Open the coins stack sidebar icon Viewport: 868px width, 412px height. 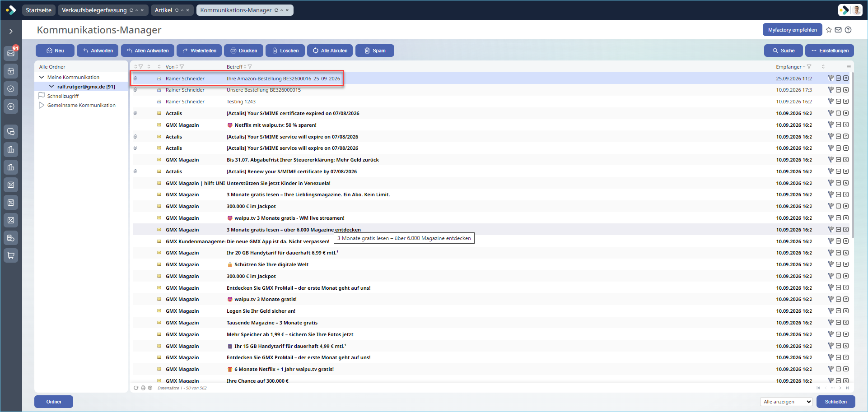(11, 238)
